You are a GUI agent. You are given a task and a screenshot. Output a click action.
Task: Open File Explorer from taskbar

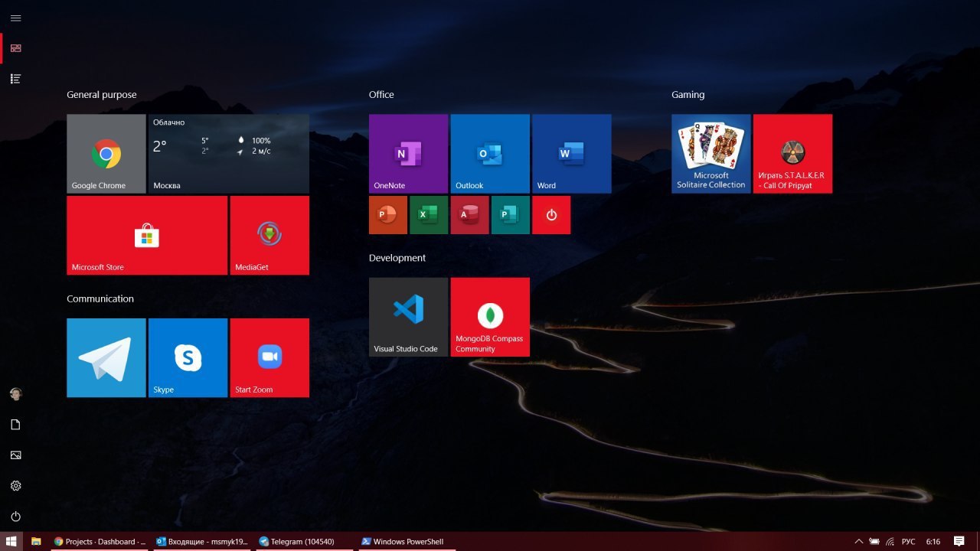click(x=36, y=541)
